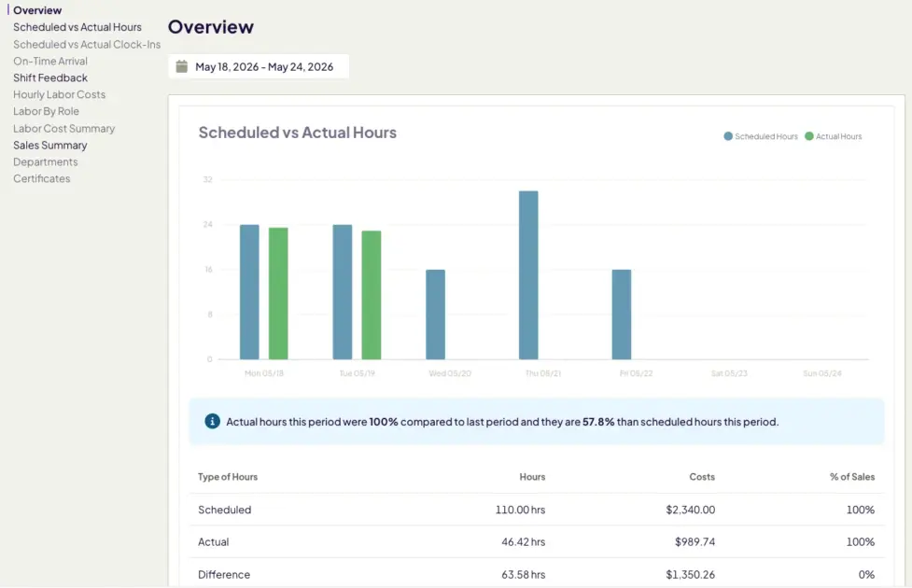
Task: Open Labor By Role report
Action: pos(46,111)
